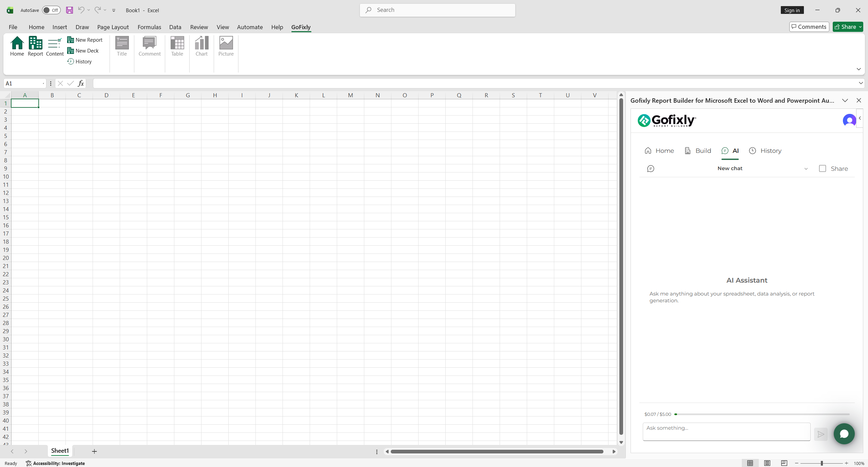Click the Undo arrow icon
The height and width of the screenshot is (467, 868).
[81, 10]
